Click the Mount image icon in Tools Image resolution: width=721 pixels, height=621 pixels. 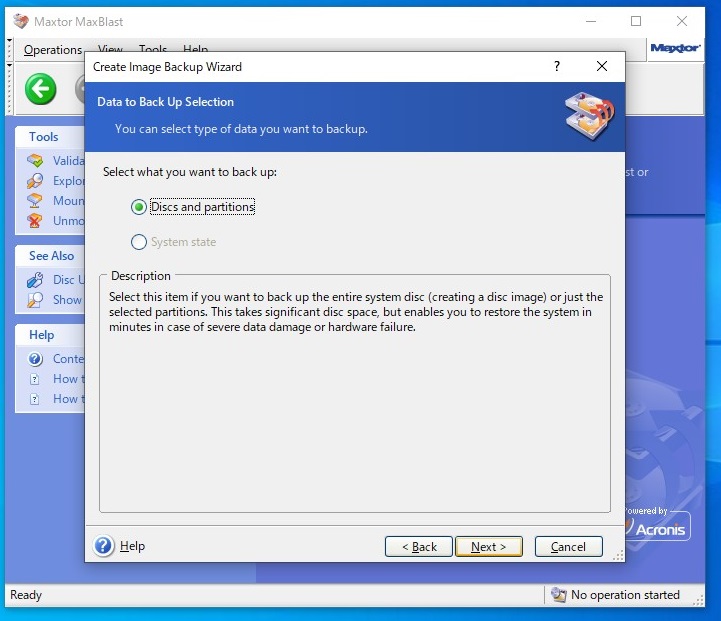[x=35, y=201]
